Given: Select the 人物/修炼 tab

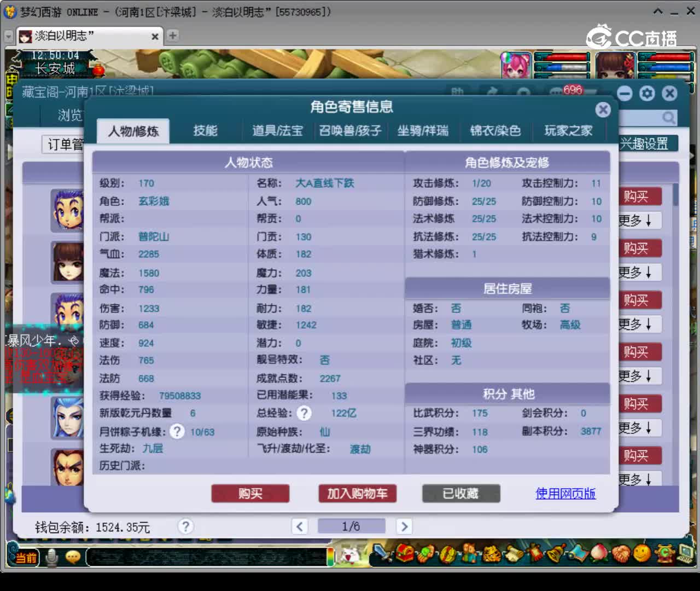Looking at the screenshot, I should (133, 131).
